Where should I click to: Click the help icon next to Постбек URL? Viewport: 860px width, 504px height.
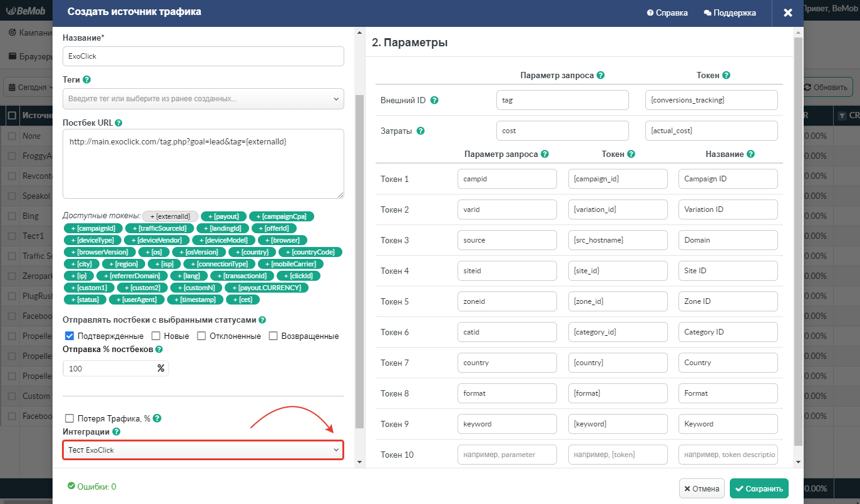[118, 123]
